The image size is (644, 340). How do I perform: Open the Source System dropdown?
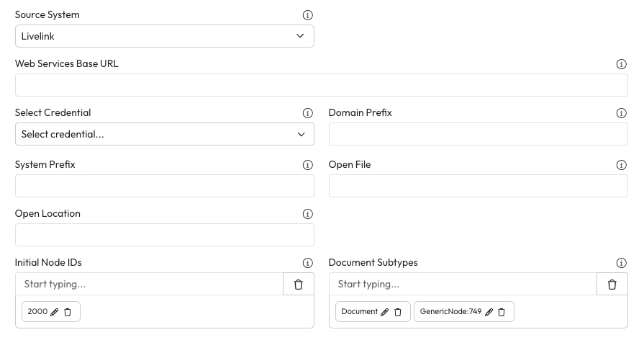coord(164,36)
